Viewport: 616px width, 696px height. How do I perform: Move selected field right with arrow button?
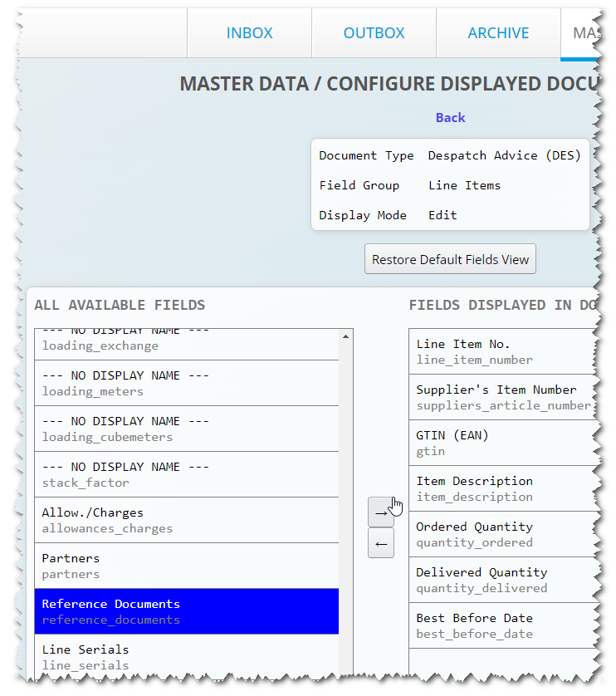[x=381, y=512]
